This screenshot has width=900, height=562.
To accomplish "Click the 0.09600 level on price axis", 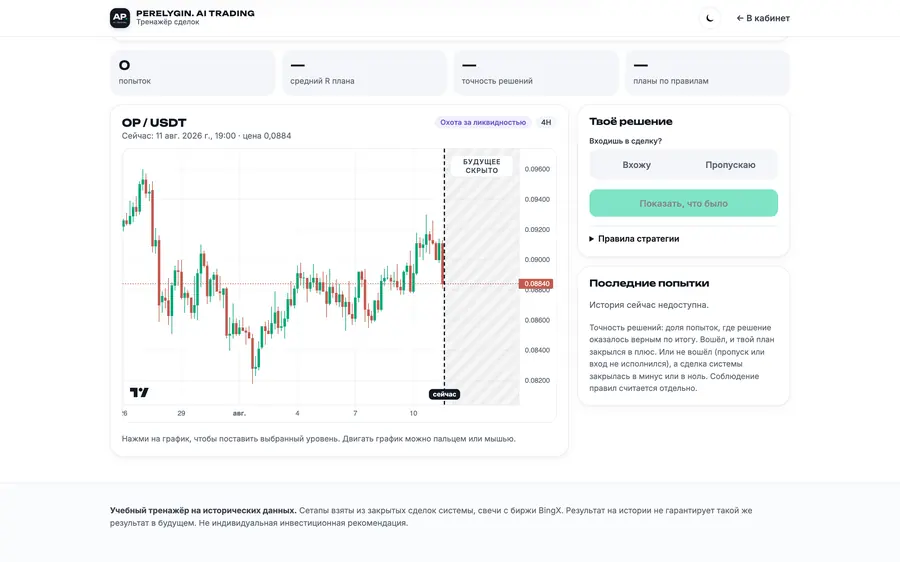I will [537, 169].
